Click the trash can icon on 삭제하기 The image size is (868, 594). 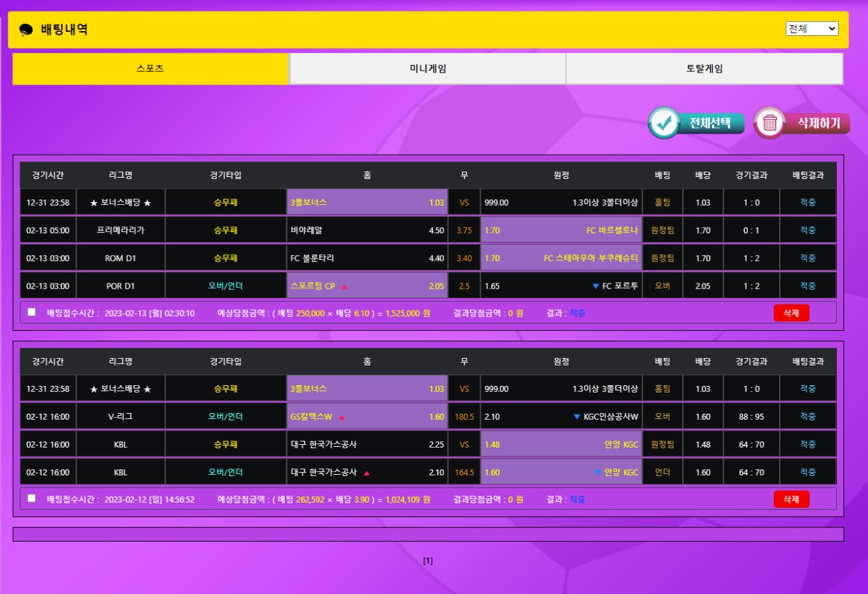coord(770,123)
